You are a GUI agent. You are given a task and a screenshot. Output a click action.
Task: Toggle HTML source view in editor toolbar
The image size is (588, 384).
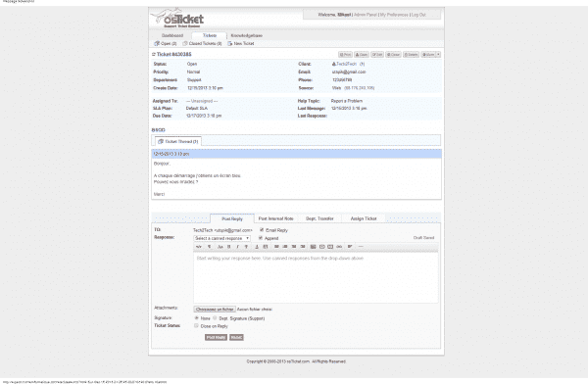[199, 247]
